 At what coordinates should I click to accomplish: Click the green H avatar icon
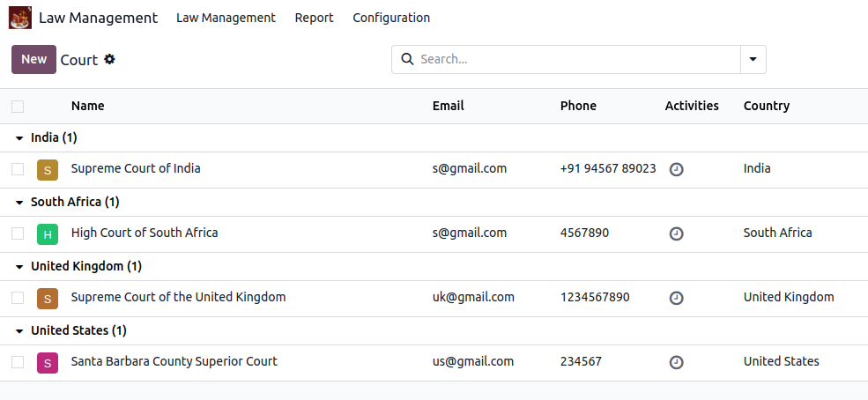[48, 233]
